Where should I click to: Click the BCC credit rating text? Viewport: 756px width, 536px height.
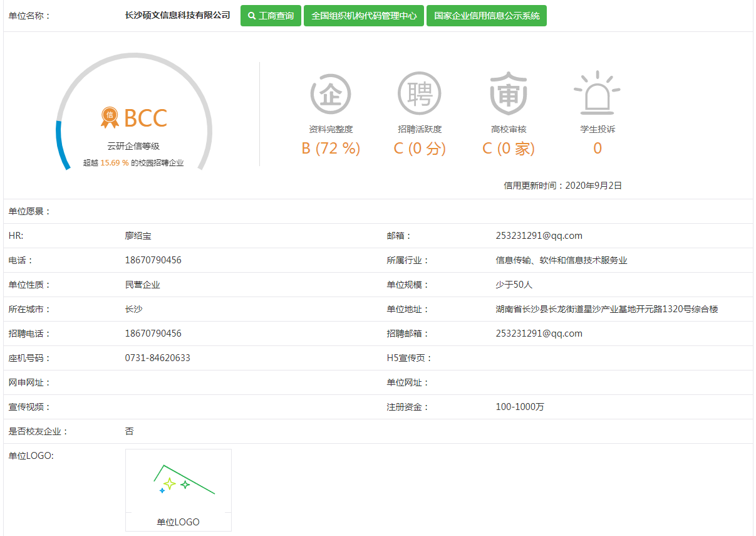(145, 118)
